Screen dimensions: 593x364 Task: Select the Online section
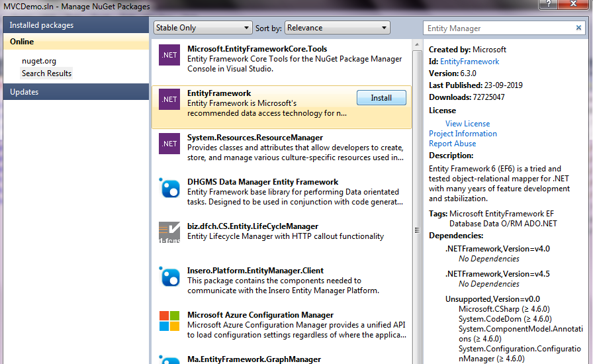pos(75,42)
